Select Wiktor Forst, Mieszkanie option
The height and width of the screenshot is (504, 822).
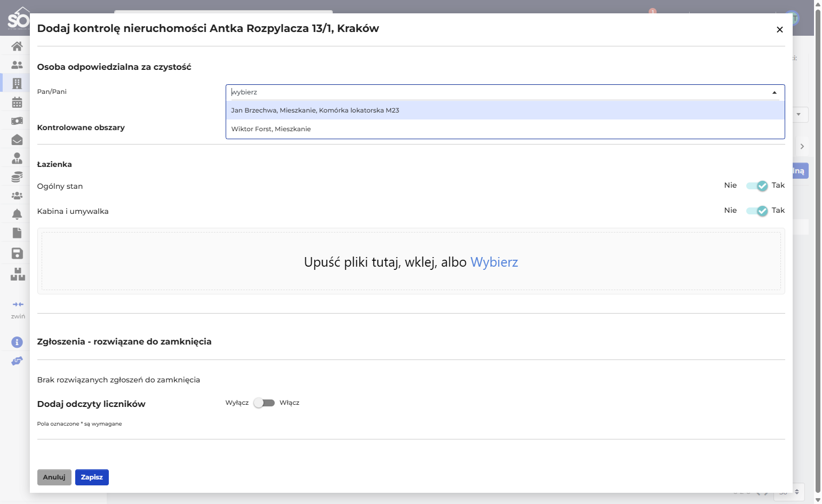coord(505,129)
